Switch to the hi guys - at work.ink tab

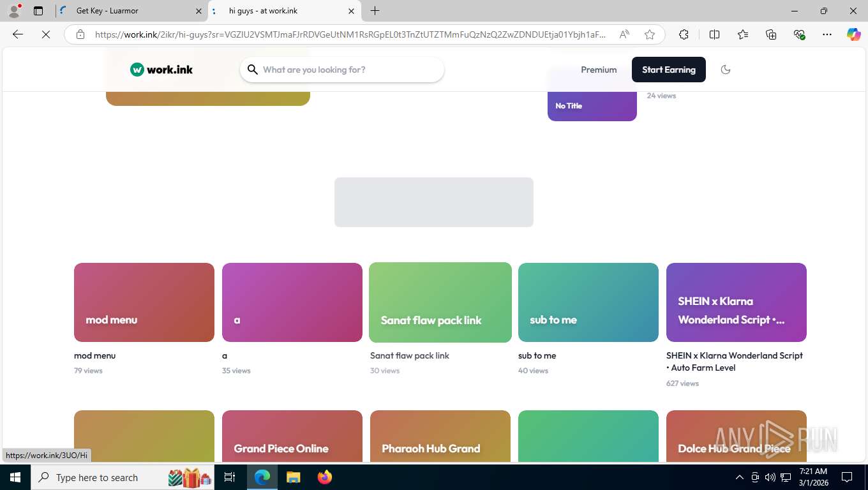[x=285, y=11]
